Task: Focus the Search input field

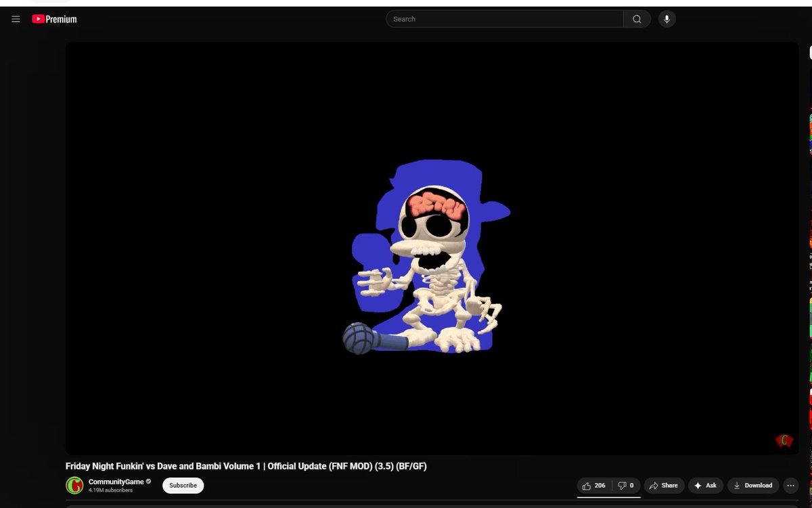Action: [505, 19]
